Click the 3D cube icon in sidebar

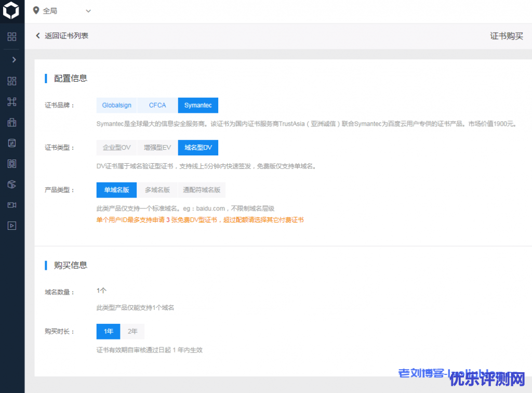coord(12,184)
